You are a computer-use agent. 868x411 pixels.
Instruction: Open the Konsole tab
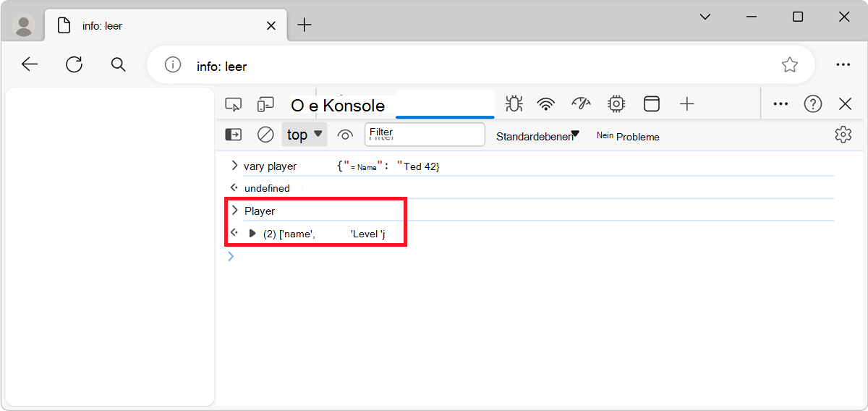338,106
